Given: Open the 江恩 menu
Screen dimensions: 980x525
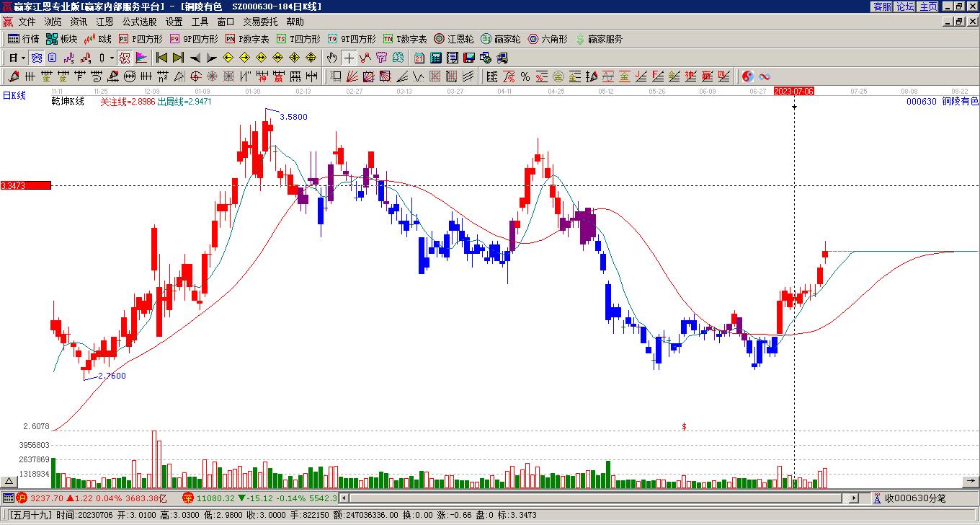Looking at the screenshot, I should [104, 22].
